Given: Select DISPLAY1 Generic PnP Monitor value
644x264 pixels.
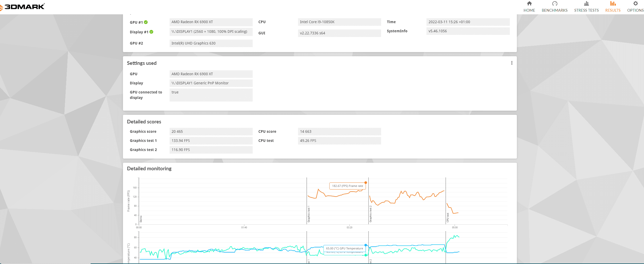Looking at the screenshot, I should pos(211,83).
